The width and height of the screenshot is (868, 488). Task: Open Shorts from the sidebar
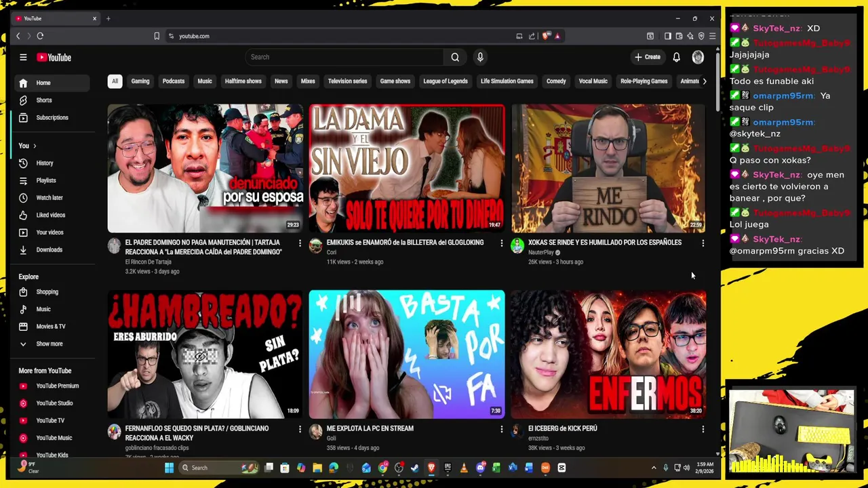[x=52, y=100]
